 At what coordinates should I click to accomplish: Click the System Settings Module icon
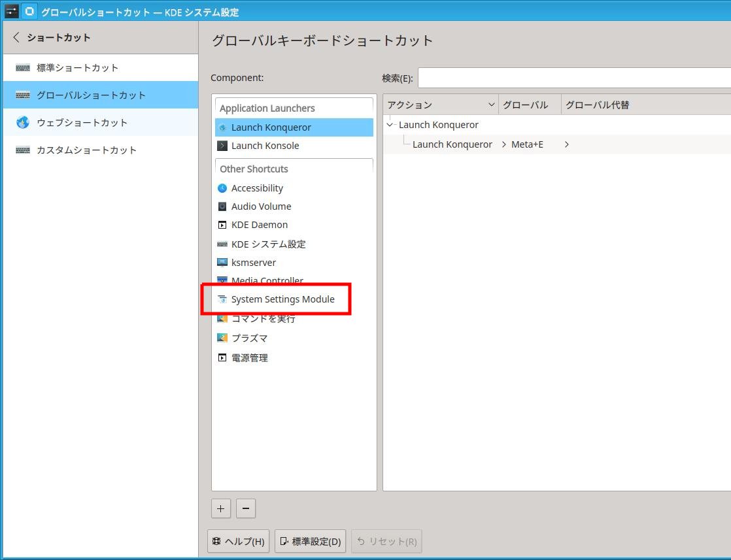coord(222,299)
